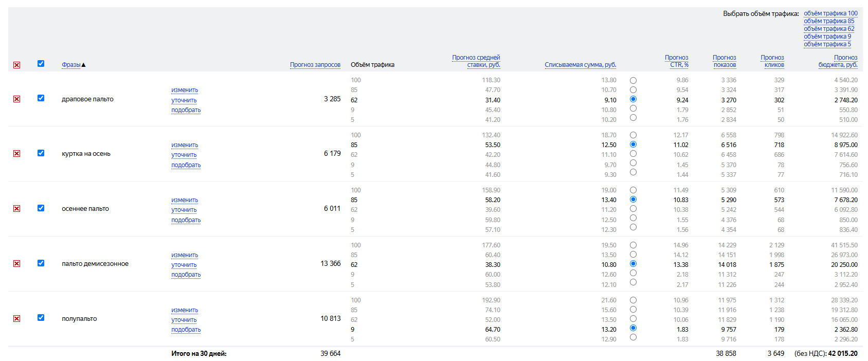Open подобрать link for пальто демисезонное
The image size is (868, 361).
[x=186, y=275]
